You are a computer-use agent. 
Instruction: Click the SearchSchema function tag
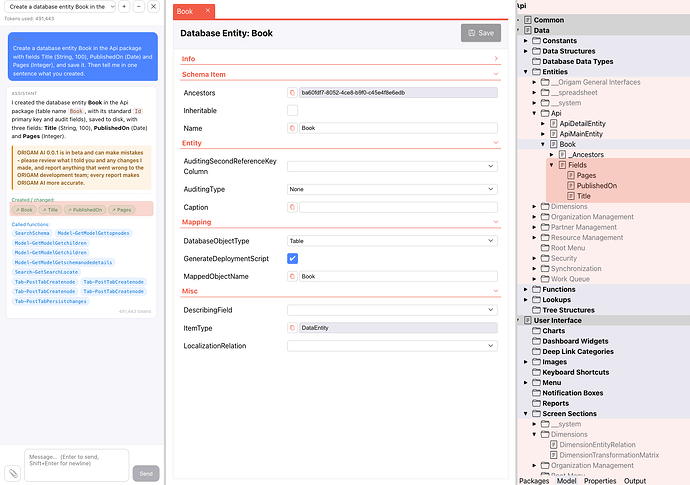(x=32, y=233)
